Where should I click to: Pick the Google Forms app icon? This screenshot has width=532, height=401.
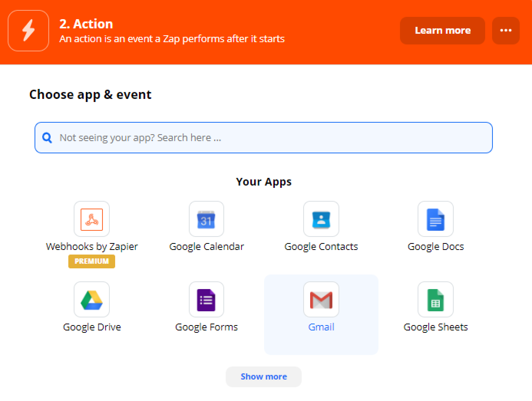tap(207, 299)
